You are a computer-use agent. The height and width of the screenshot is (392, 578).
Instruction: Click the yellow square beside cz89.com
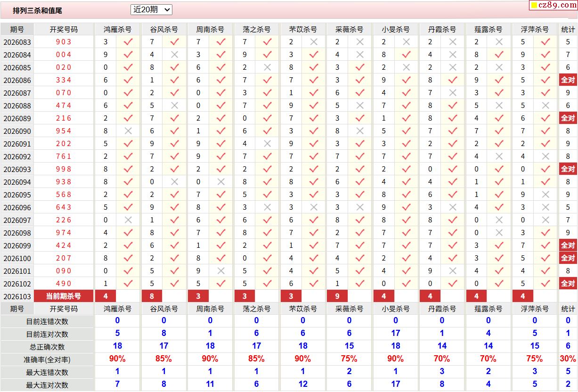(534, 6)
